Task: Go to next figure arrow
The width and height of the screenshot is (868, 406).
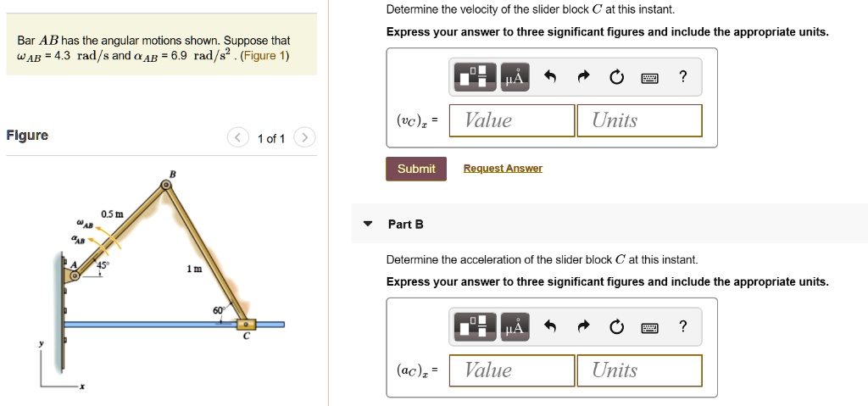Action: tap(304, 138)
